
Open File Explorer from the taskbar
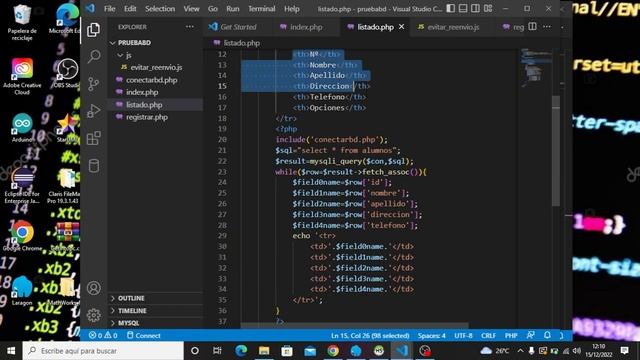(x=264, y=351)
